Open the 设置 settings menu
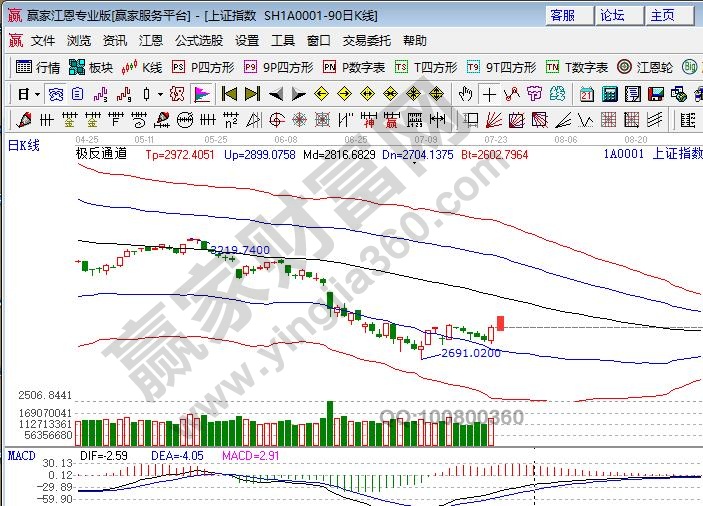 pos(247,41)
